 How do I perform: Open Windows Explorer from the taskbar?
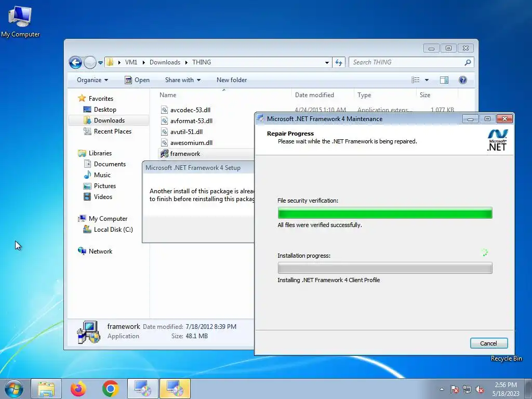46,389
